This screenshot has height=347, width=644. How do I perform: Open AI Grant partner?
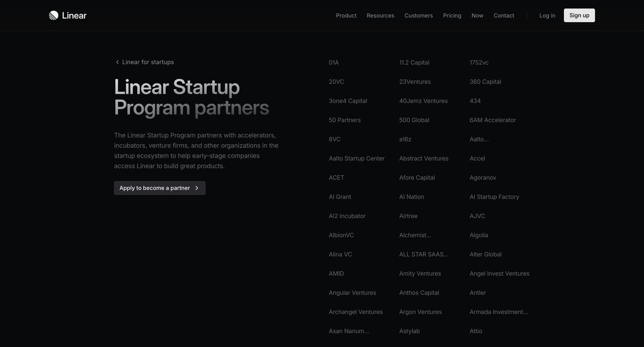[x=340, y=197]
